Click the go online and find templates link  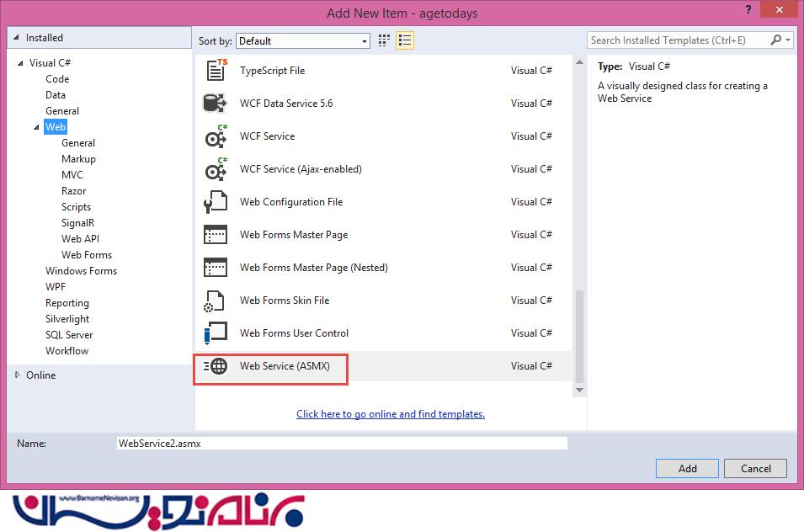click(390, 413)
